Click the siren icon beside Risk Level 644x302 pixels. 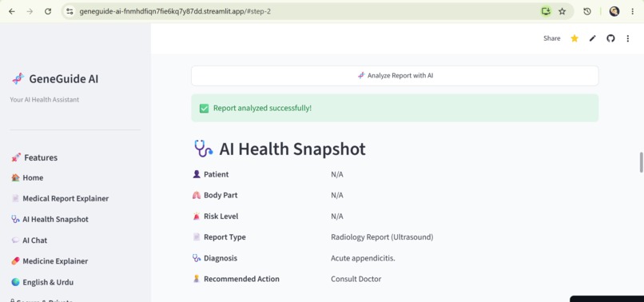[x=197, y=217]
